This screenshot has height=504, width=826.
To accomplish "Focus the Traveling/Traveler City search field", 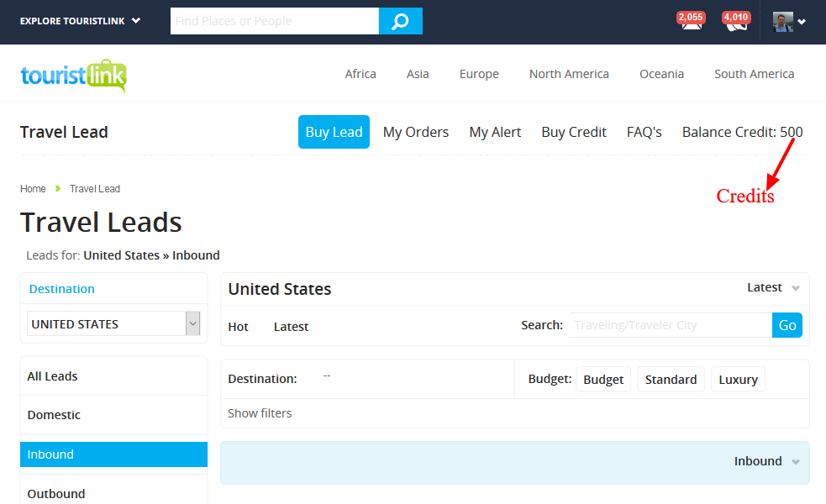I will (x=671, y=325).
